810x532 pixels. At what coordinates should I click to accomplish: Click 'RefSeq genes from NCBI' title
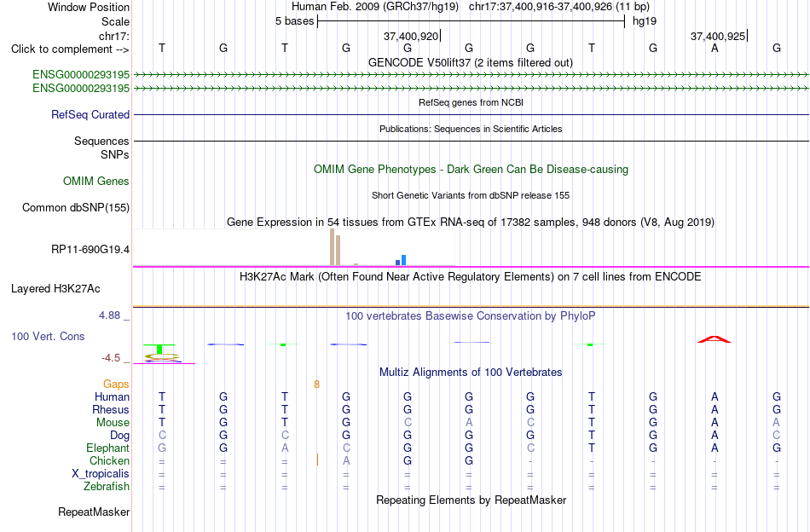pos(471,102)
